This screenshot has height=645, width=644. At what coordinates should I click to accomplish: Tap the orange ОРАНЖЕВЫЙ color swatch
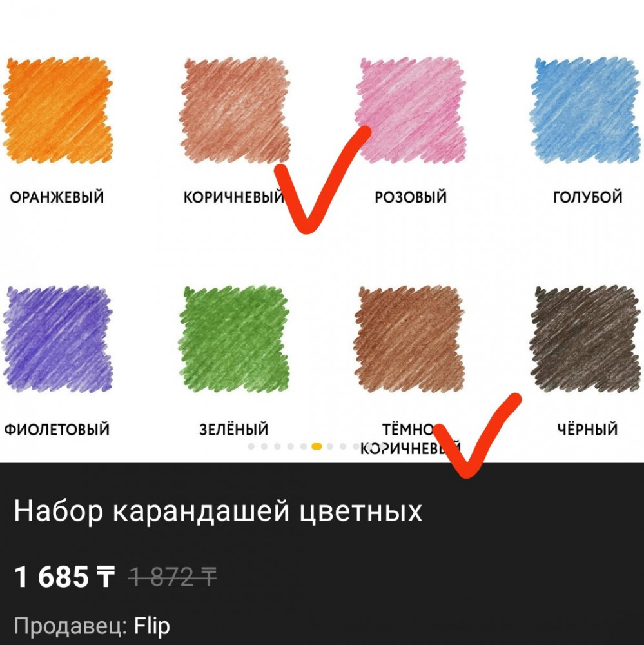pos(57,110)
